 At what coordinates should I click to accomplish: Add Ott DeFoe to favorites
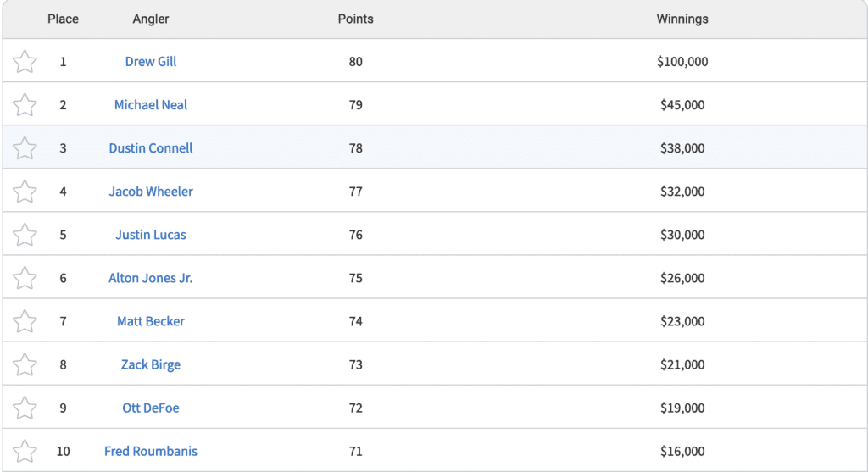pyautogui.click(x=25, y=408)
